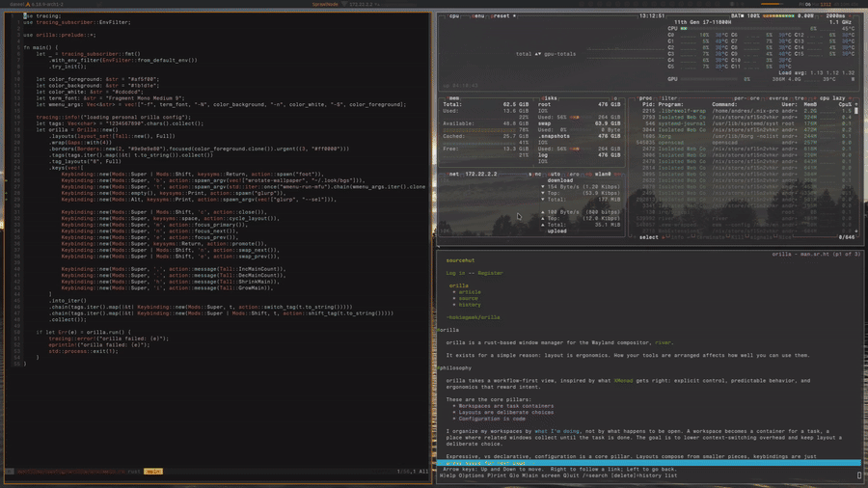Toggle the total/gpu-totals graph selector arrows
Image resolution: width=868 pixels, height=488 pixels.
point(537,54)
